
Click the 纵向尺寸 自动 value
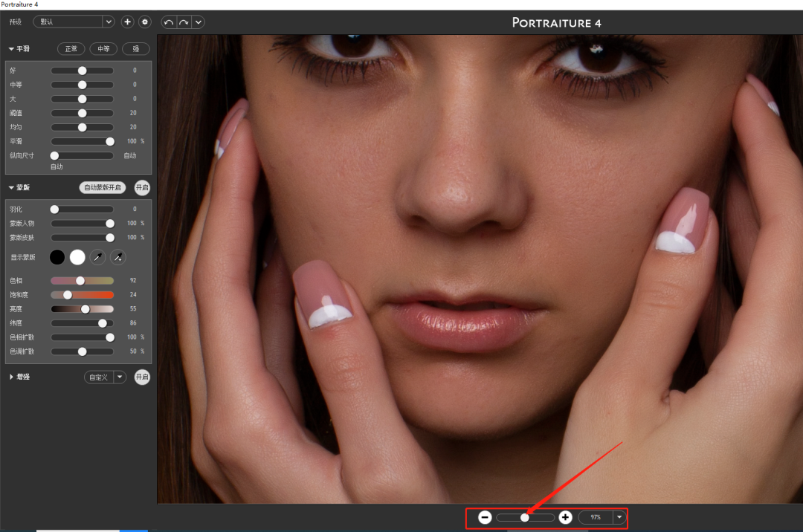coord(130,155)
